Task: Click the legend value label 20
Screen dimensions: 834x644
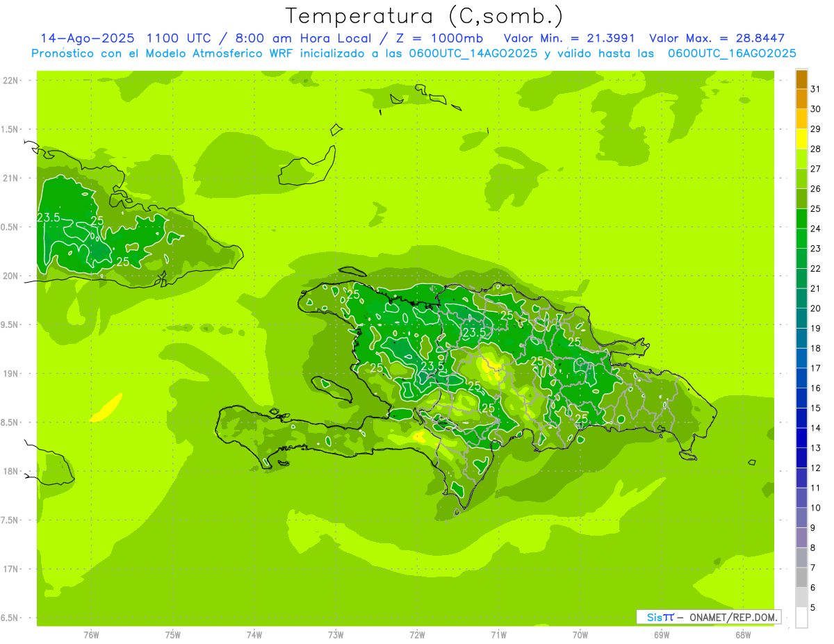Action: pos(815,308)
